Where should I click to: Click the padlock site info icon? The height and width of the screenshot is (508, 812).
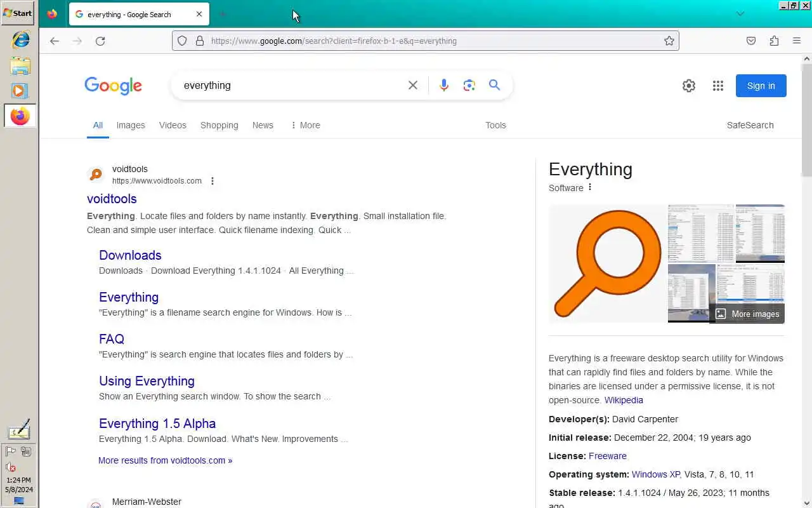[x=199, y=41]
